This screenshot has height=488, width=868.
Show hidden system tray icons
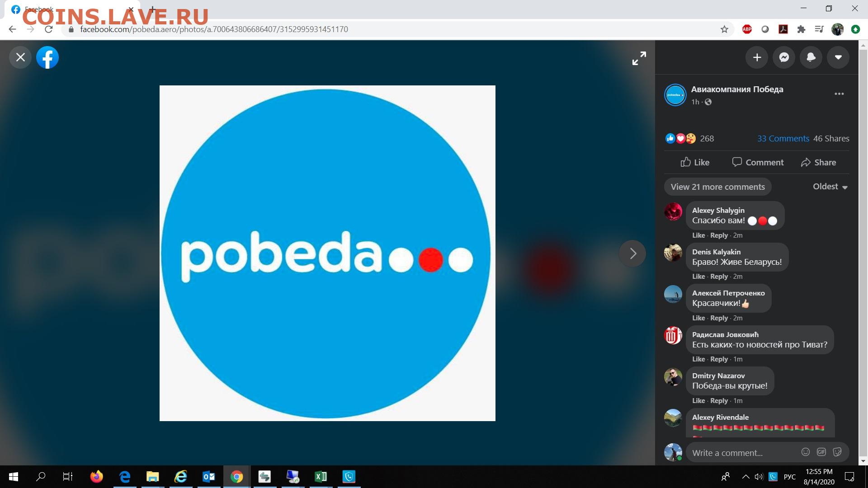coord(745,477)
